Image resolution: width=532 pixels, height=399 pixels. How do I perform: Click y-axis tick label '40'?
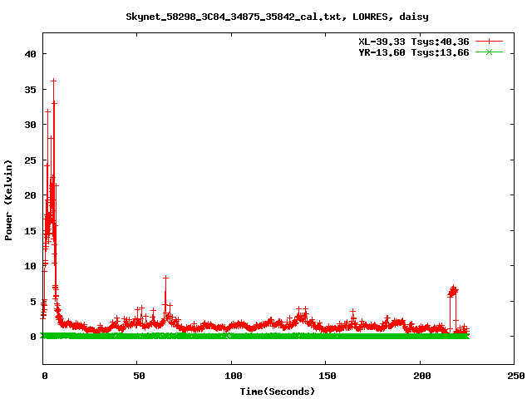[x=30, y=54]
